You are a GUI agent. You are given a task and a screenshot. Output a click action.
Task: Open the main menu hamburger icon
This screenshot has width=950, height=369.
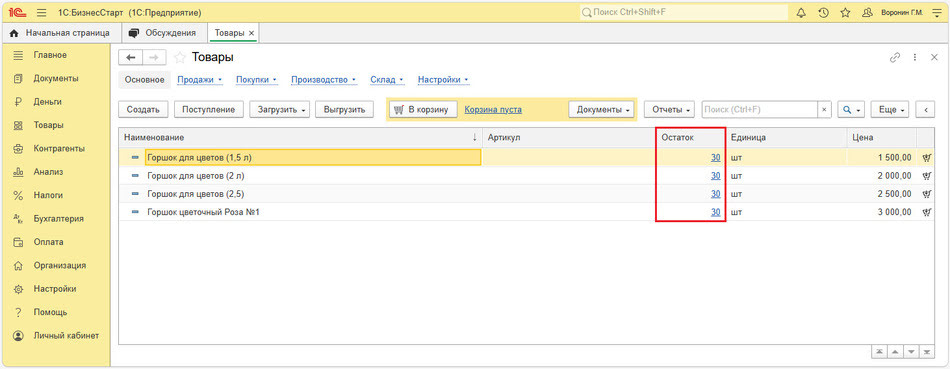(x=41, y=12)
